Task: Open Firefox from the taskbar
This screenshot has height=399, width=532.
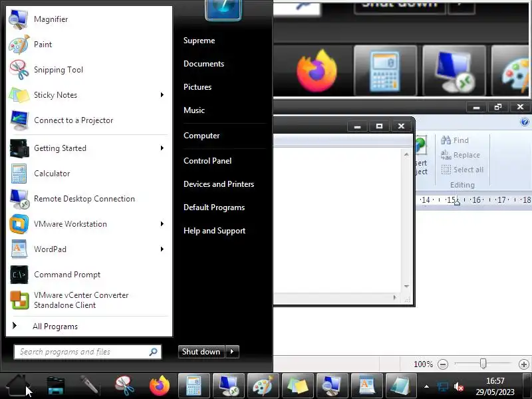Action: tap(160, 386)
